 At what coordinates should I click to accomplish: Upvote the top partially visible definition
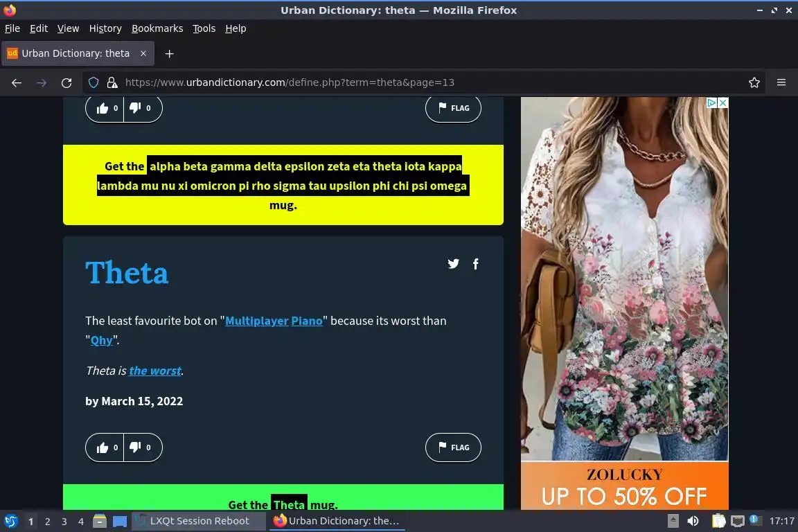click(105, 108)
